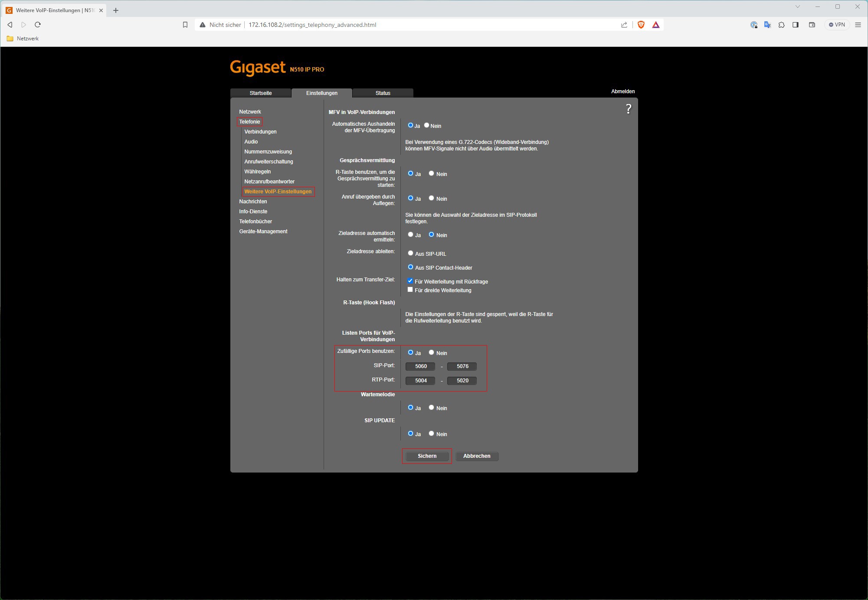Open Weitere VoIP-Einstellungen entry

point(278,192)
